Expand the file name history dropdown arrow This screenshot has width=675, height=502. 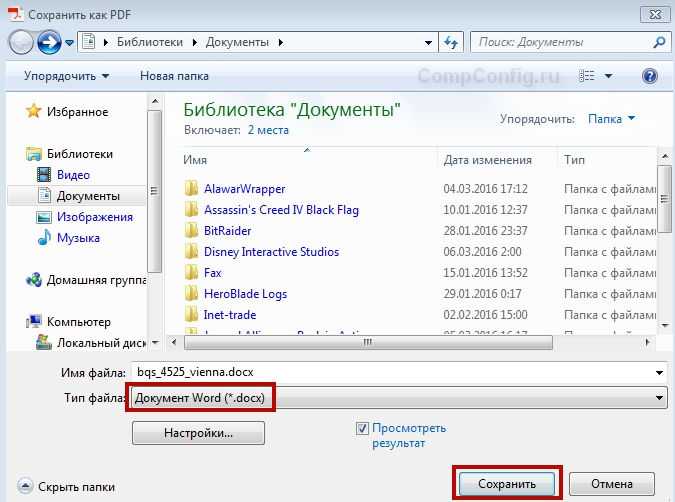(x=659, y=372)
